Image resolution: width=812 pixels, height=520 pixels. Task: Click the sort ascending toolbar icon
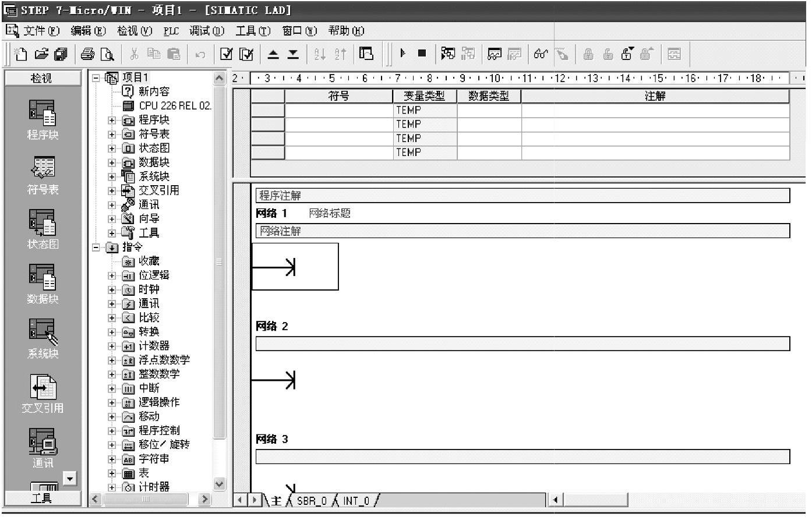(x=320, y=54)
